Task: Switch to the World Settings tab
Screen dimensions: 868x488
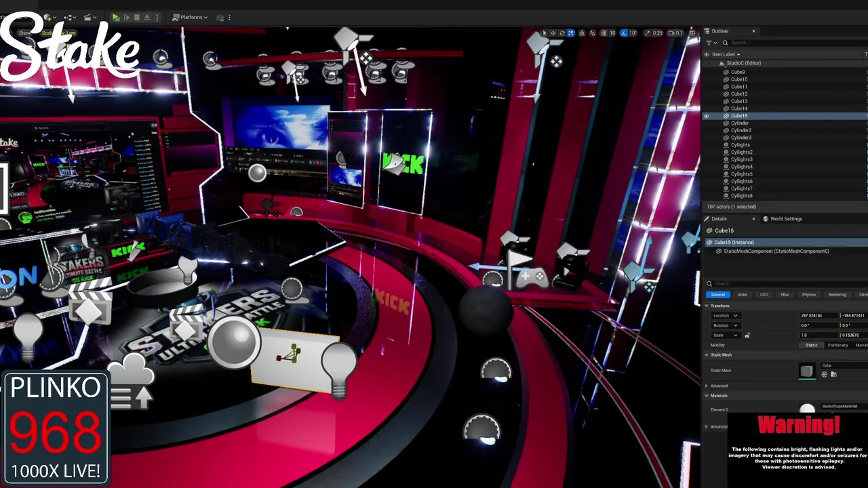Action: click(783, 219)
